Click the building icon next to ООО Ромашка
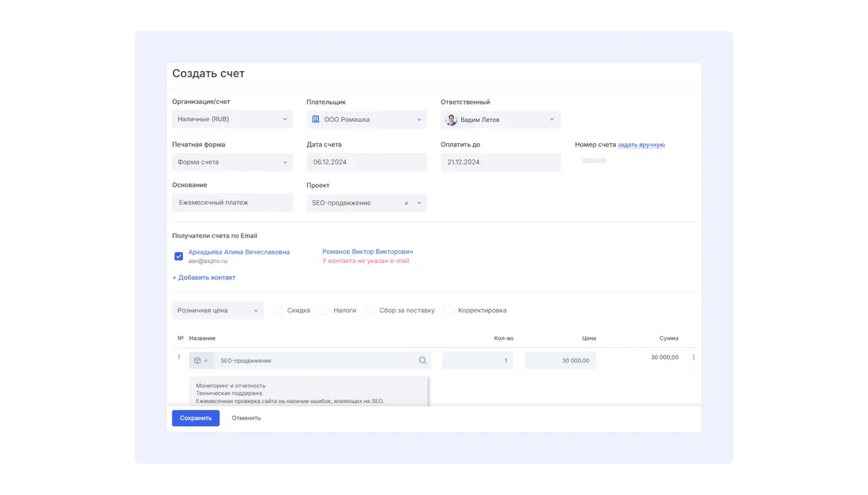 pos(315,119)
